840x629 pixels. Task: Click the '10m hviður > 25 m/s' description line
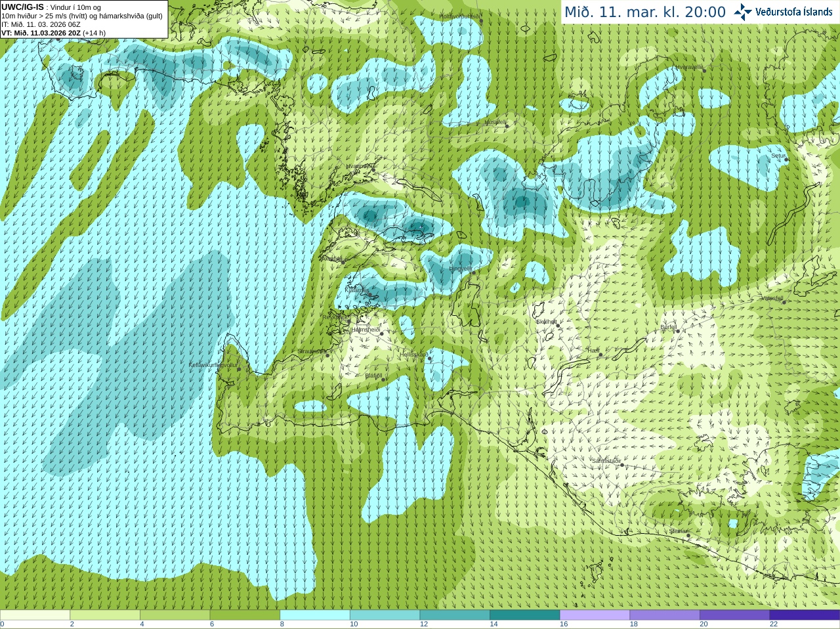pyautogui.click(x=82, y=16)
